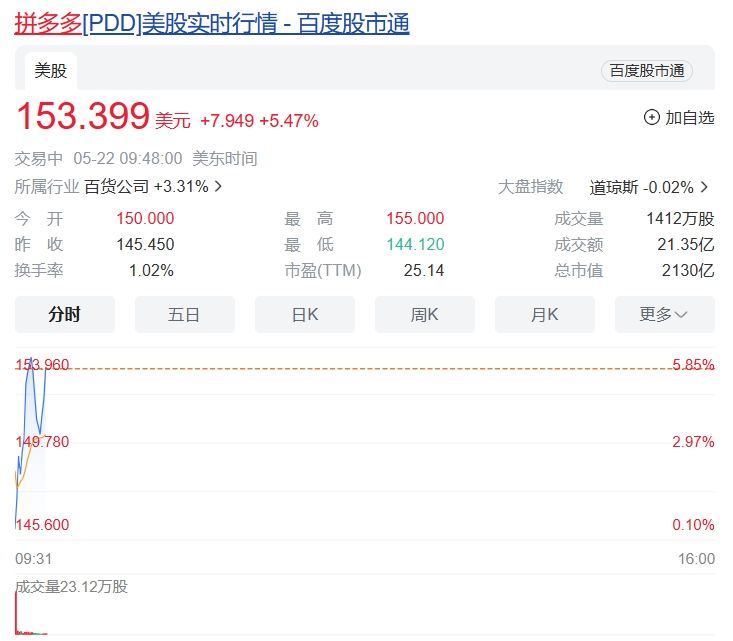Click the 美东时间 timezone label
The image size is (733, 641).
tap(225, 158)
